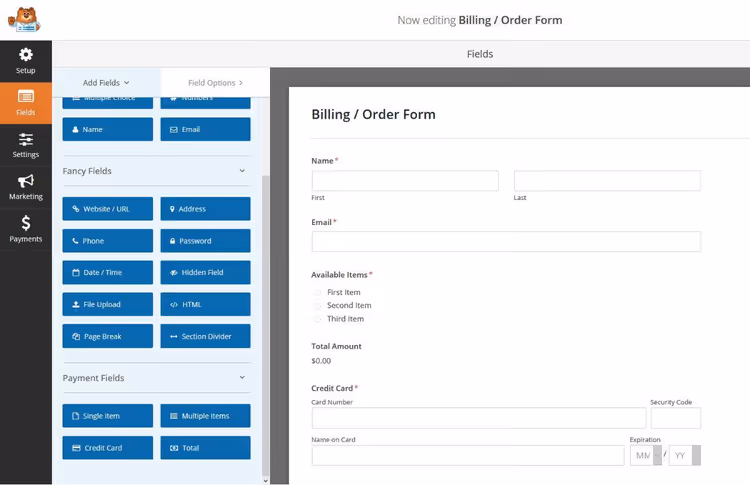Collapse the Payment Fields section
The height and width of the screenshot is (485, 750).
click(x=242, y=377)
